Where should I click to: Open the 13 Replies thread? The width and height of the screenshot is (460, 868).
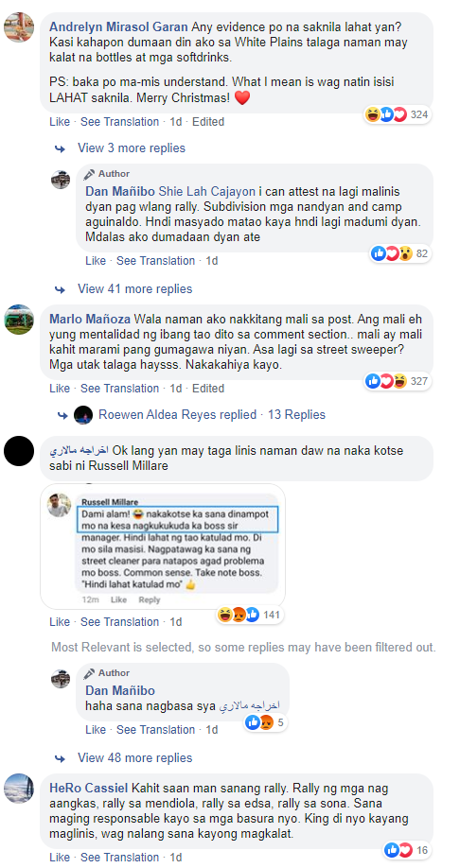pos(296,415)
